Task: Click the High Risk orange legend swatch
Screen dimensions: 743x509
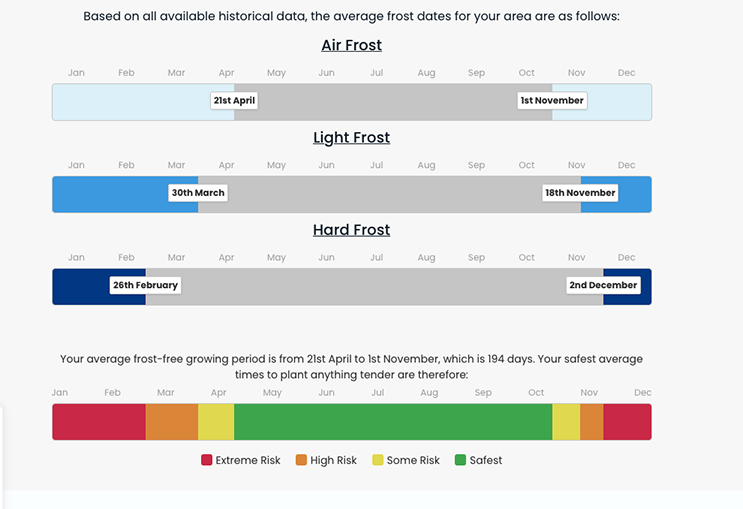Action: [x=301, y=460]
